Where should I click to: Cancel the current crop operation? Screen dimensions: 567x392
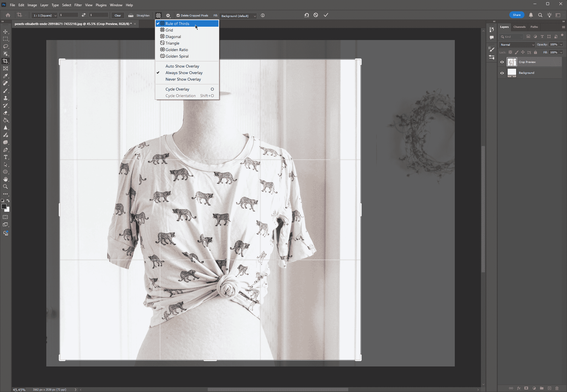(x=316, y=15)
